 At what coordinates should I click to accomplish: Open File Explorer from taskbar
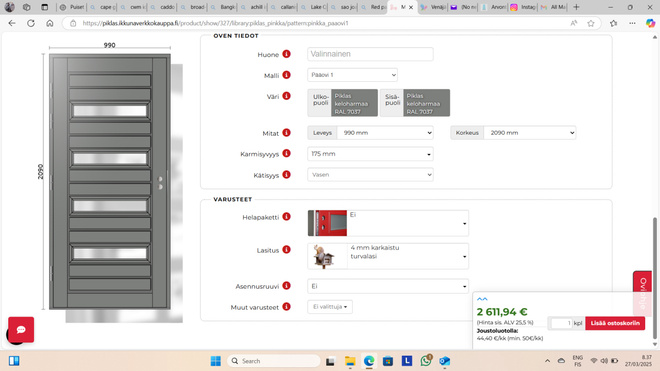click(x=350, y=361)
